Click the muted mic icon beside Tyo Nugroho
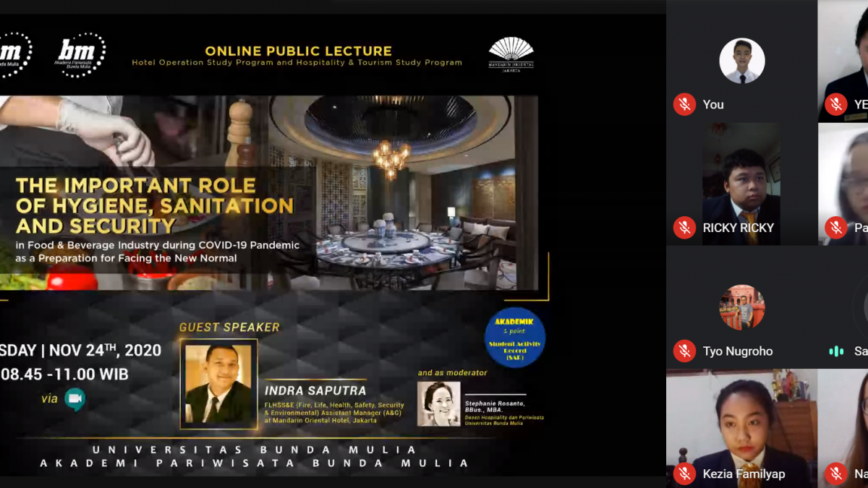This screenshot has height=488, width=868. (x=684, y=351)
